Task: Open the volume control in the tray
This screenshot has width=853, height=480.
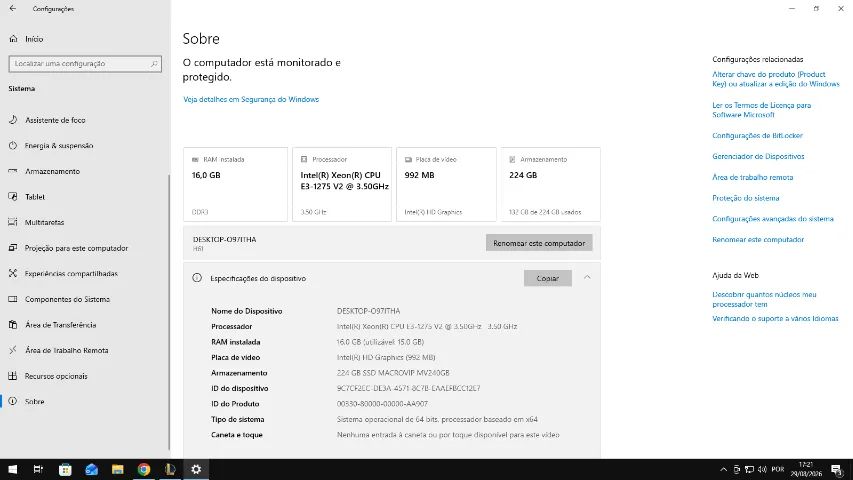Action: click(x=762, y=469)
